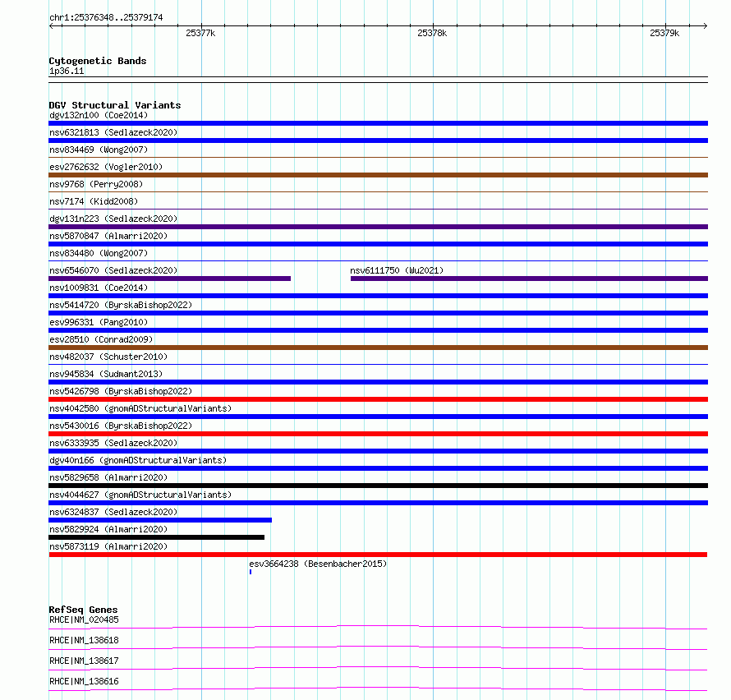Click esv2762632 (Vogler2010) label

pyautogui.click(x=106, y=167)
